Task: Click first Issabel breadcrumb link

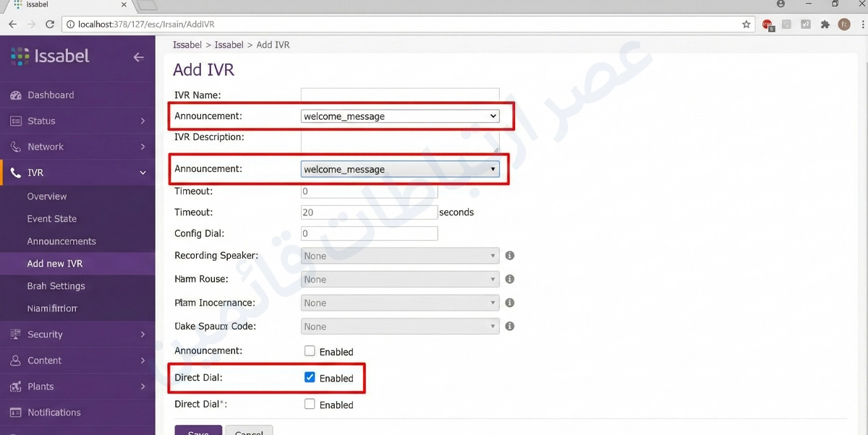Action: [x=187, y=45]
